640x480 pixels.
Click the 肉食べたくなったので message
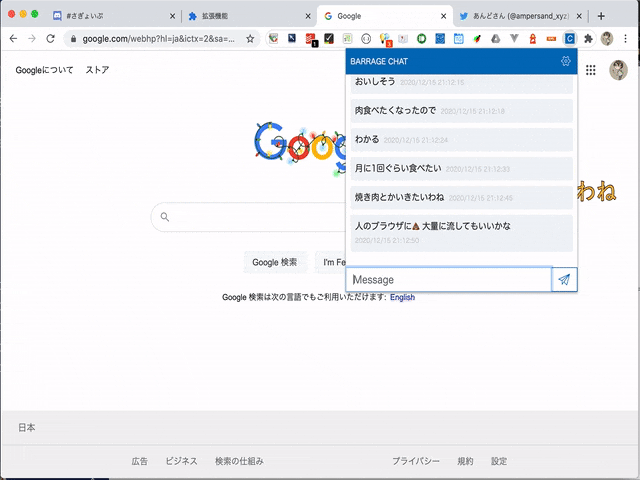[x=461, y=111]
